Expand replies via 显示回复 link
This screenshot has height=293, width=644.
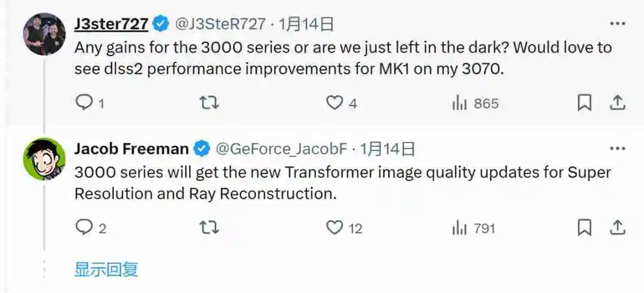106,270
